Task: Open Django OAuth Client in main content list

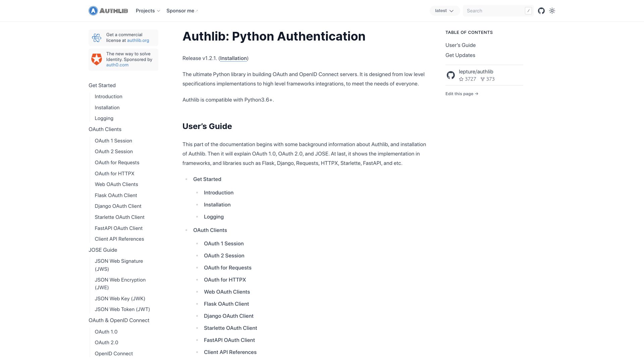Action: click(x=229, y=316)
